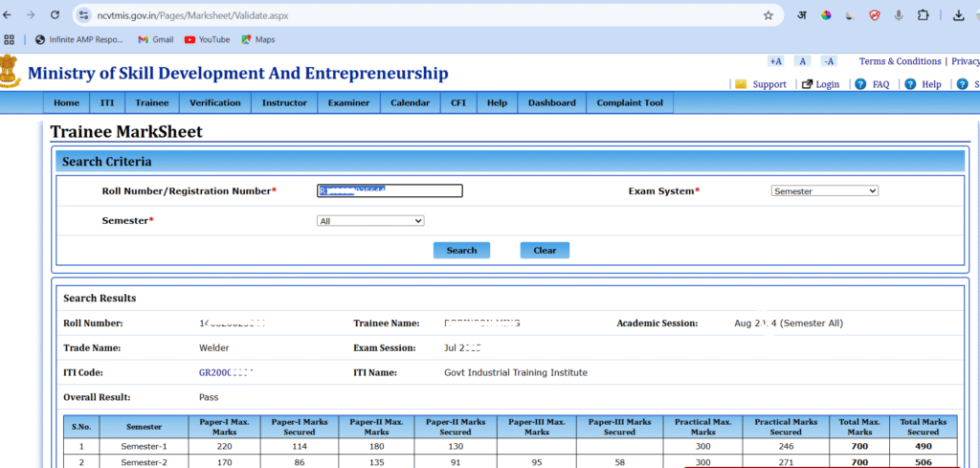Open Terms & Conditions link
The height and width of the screenshot is (468, 980).
[x=900, y=61]
